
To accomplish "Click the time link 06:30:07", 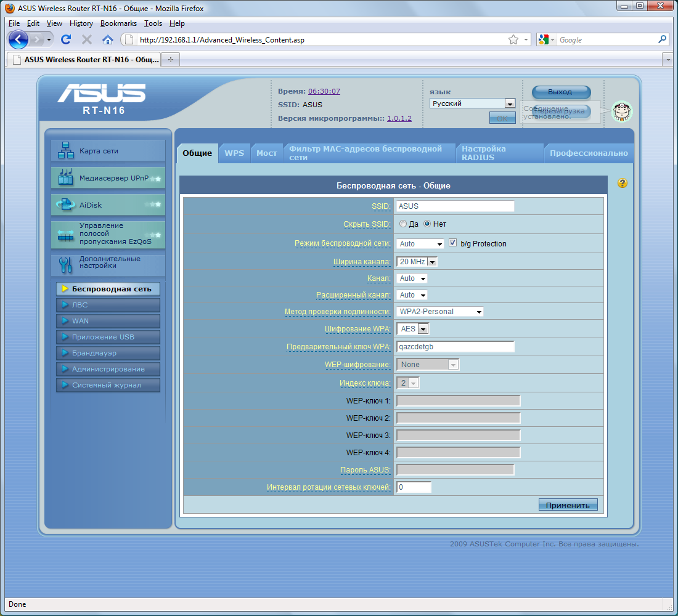I will point(324,91).
